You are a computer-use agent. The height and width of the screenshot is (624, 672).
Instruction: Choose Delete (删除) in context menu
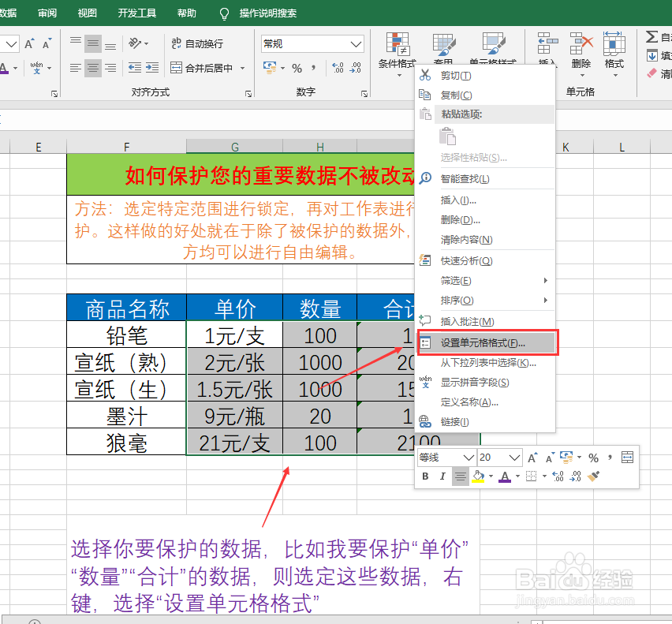click(485, 220)
